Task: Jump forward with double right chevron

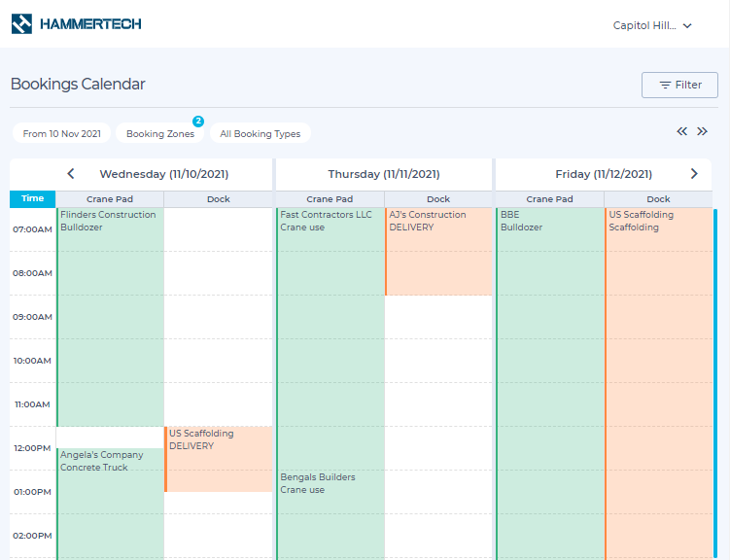Action: click(x=702, y=131)
